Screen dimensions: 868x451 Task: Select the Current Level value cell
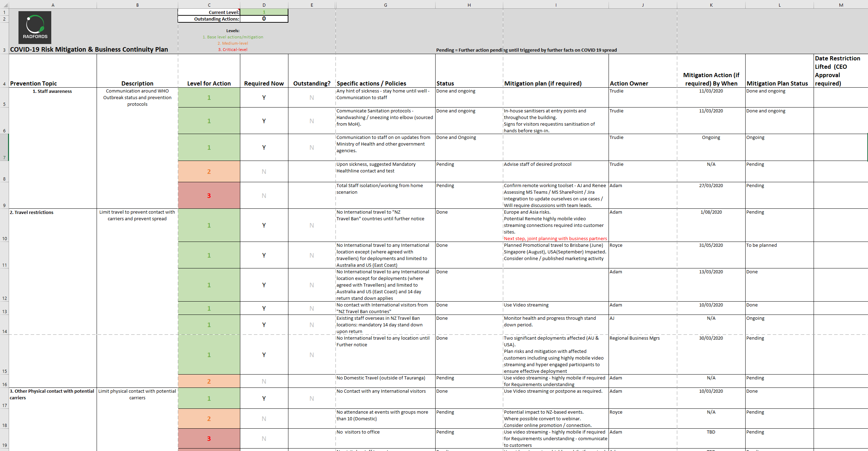point(264,12)
